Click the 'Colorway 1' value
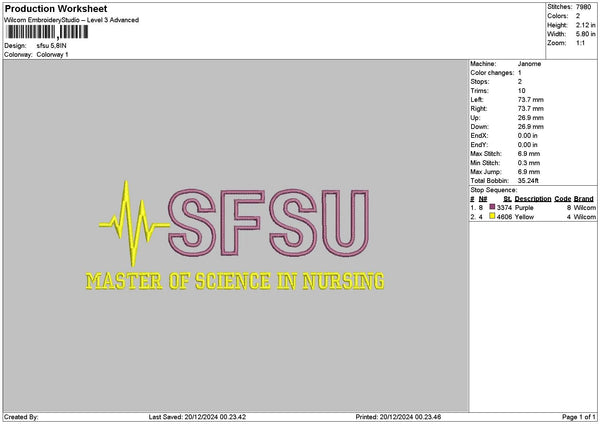 click(52, 55)
